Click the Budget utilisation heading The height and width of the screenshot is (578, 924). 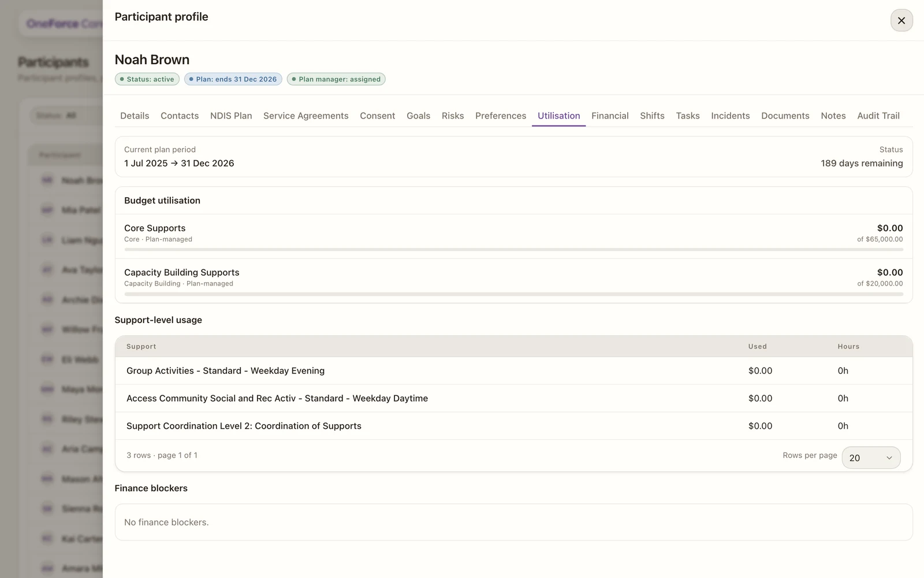coord(162,201)
